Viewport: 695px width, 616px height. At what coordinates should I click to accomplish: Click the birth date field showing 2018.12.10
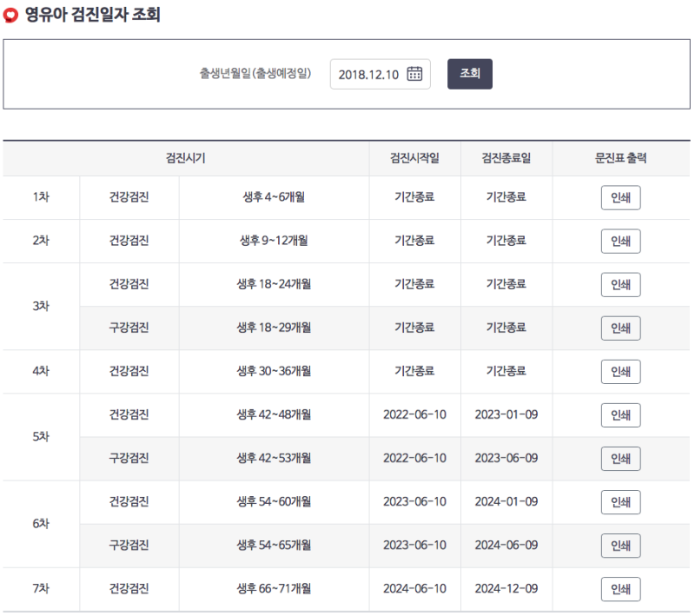(380, 74)
